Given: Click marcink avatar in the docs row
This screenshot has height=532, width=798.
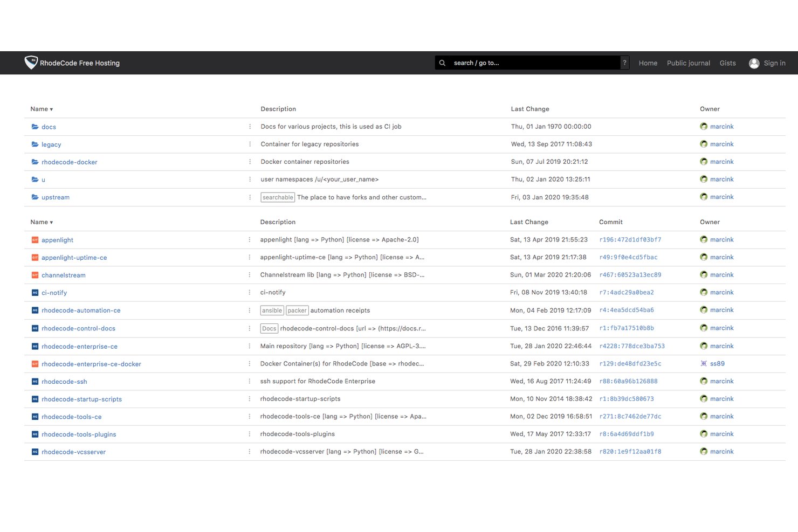Looking at the screenshot, I should [x=704, y=127].
